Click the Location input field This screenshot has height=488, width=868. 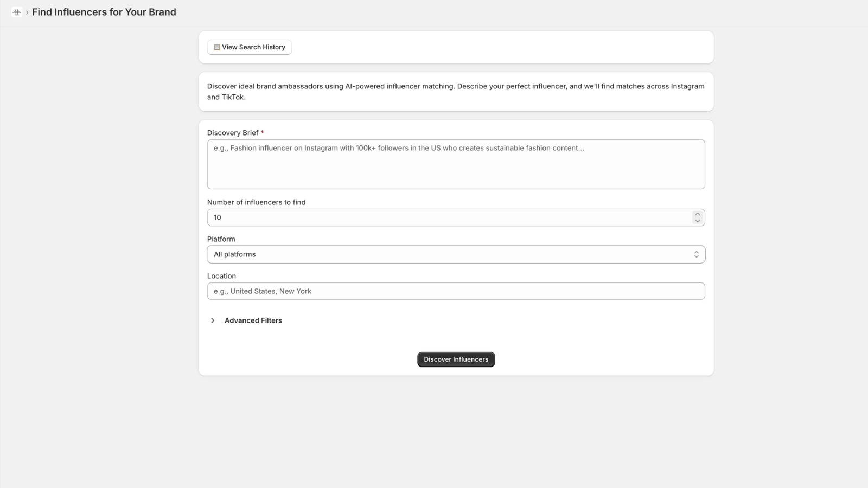[x=456, y=291]
